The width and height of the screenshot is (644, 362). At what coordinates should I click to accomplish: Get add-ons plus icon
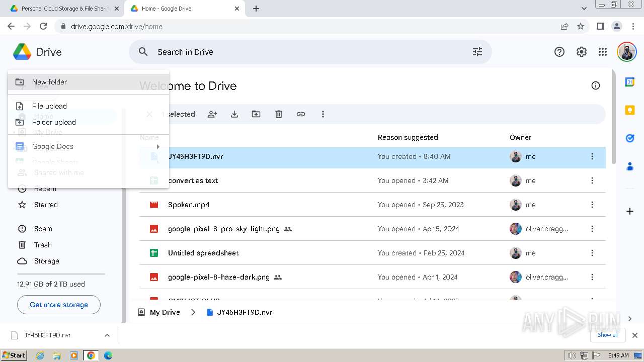[x=629, y=211]
